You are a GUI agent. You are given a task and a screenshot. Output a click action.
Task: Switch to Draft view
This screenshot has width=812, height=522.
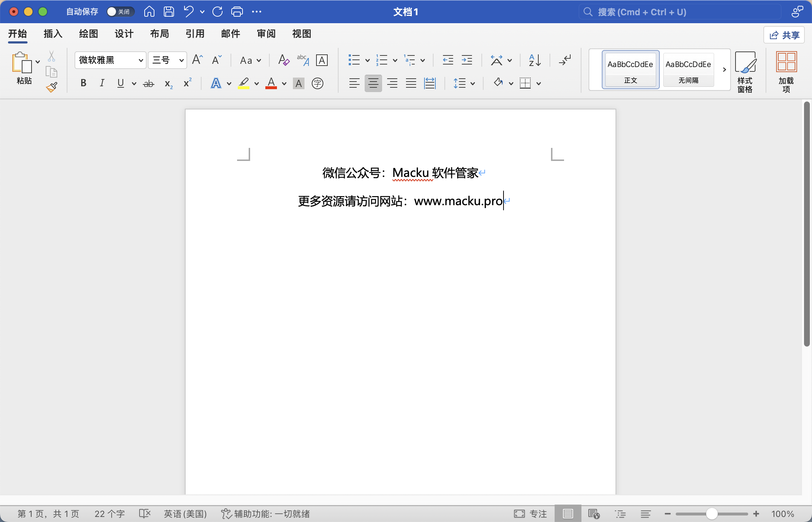point(646,514)
